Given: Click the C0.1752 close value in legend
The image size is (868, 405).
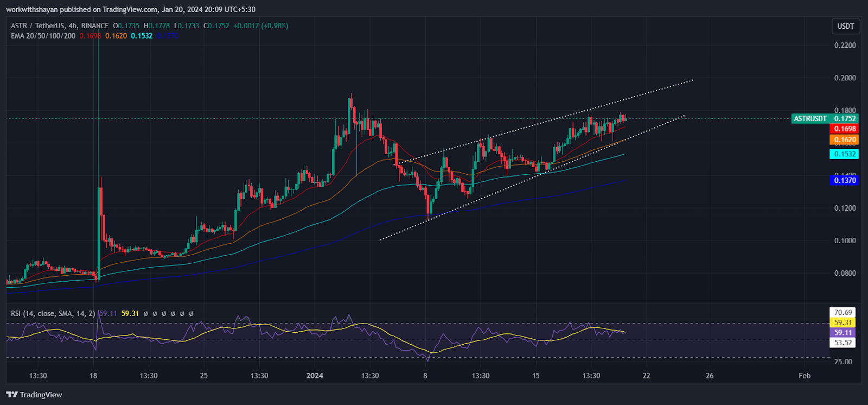Looking at the screenshot, I should click(x=216, y=26).
